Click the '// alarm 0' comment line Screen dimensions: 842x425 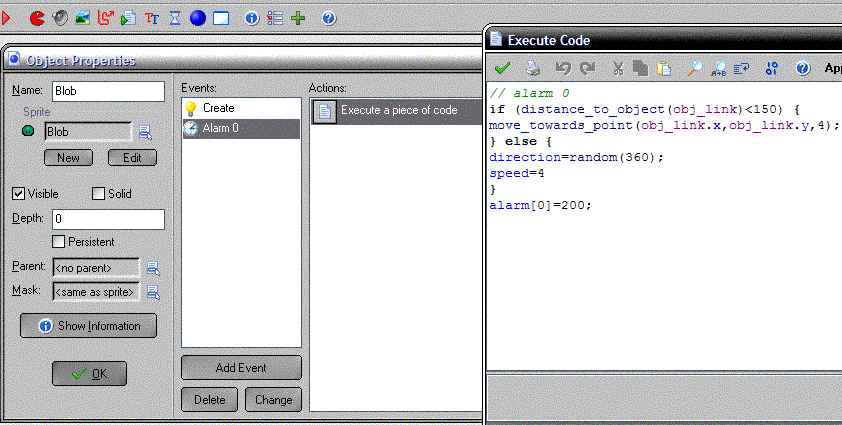coord(529,93)
